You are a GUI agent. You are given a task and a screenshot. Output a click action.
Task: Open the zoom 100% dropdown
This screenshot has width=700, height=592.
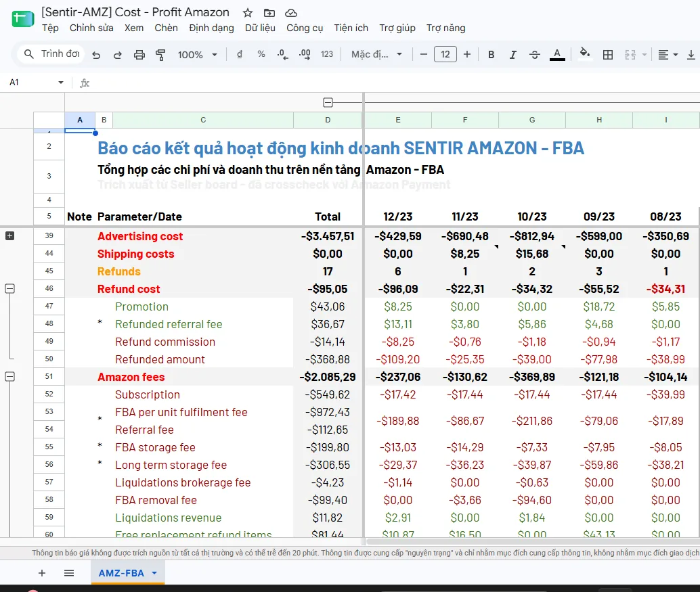(197, 54)
